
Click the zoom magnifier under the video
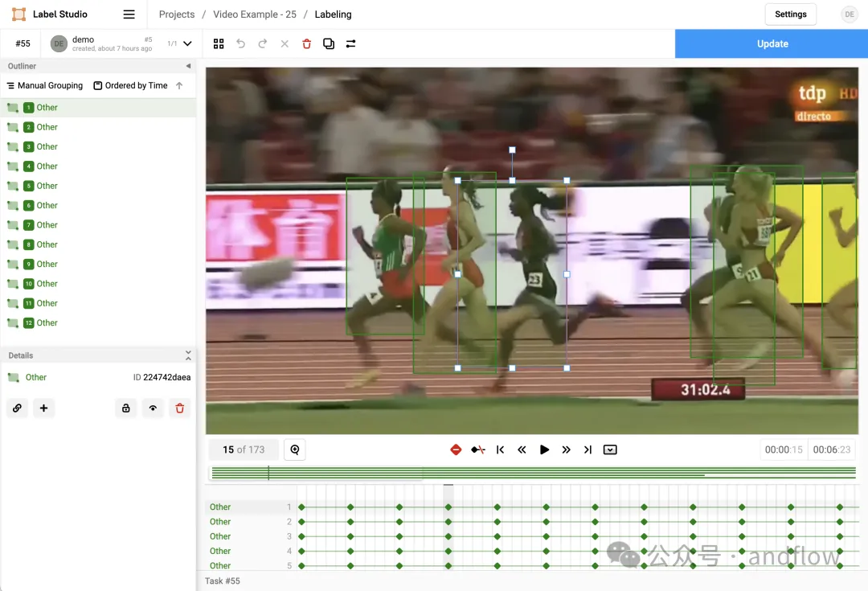pos(295,449)
